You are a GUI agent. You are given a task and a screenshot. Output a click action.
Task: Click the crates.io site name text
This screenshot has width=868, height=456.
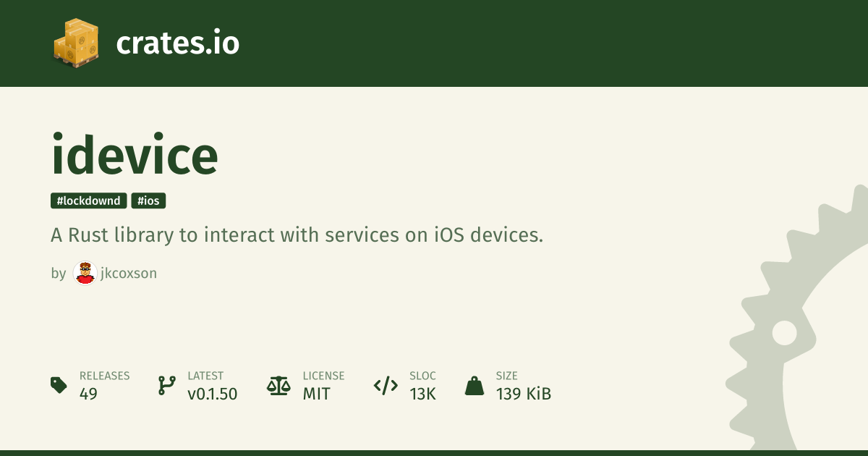pyautogui.click(x=177, y=43)
